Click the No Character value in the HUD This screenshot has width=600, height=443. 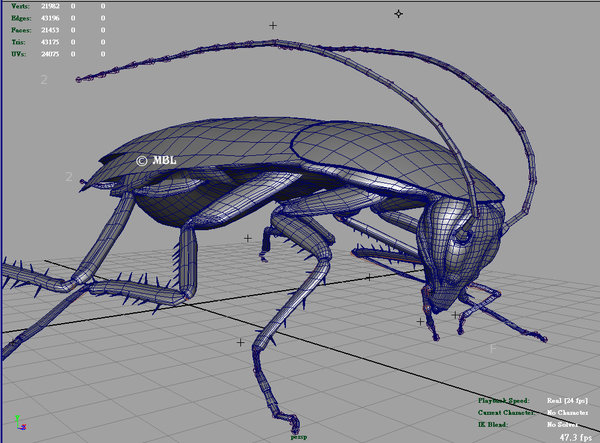click(566, 412)
